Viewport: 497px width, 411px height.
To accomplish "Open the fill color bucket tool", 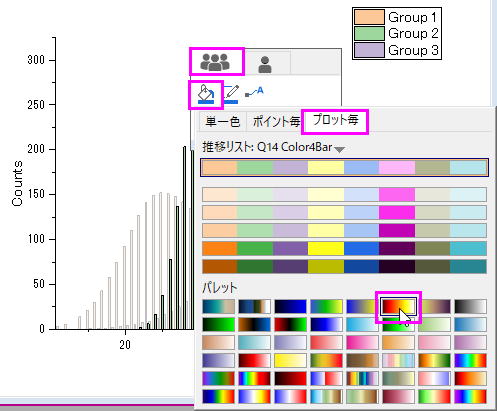I will [205, 94].
